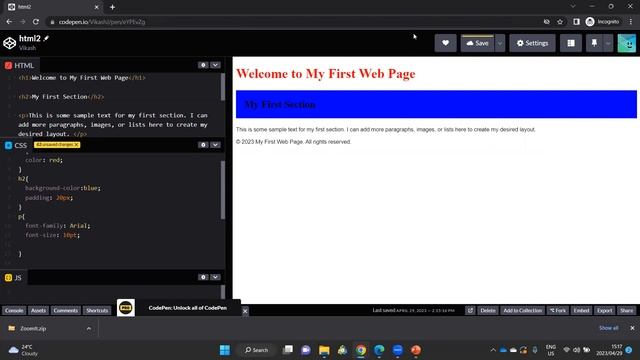Open new browser tab
640x360 pixels.
pos(112,7)
